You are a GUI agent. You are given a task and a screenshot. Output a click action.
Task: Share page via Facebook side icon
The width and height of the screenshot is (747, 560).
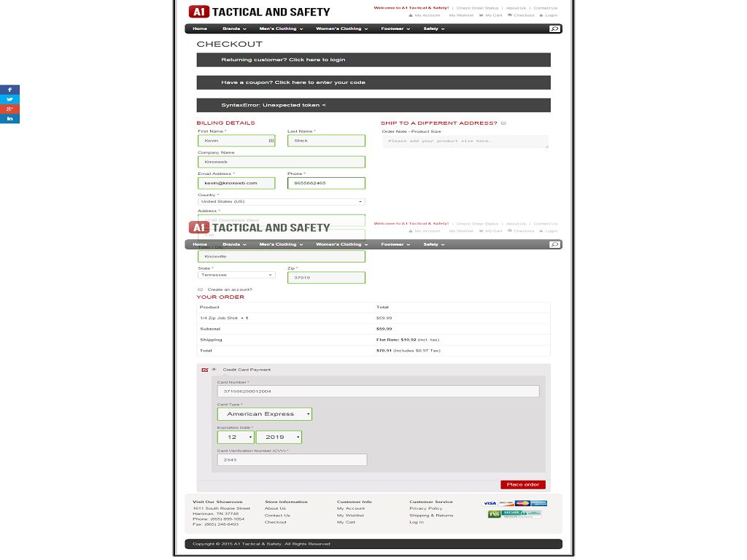tap(9, 90)
